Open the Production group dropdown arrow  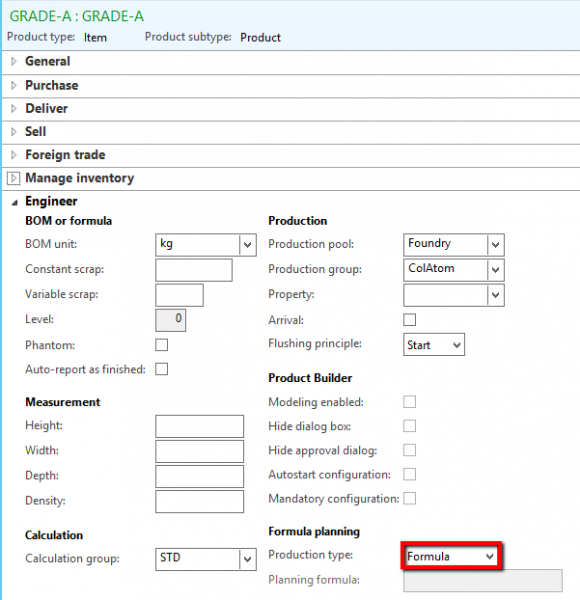click(495, 270)
